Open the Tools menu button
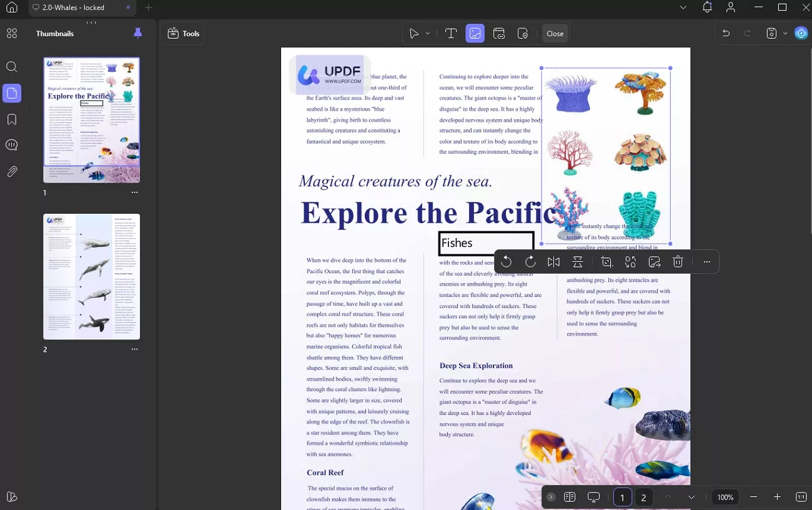 183,34
